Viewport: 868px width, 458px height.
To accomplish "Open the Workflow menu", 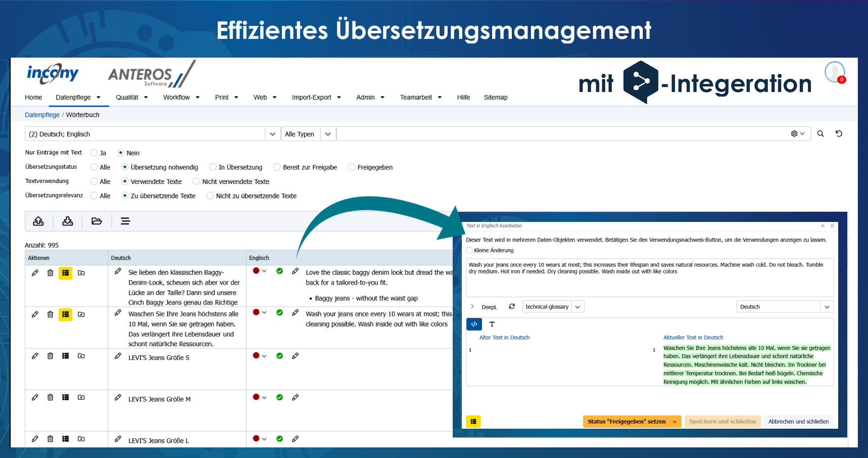I will pyautogui.click(x=181, y=98).
